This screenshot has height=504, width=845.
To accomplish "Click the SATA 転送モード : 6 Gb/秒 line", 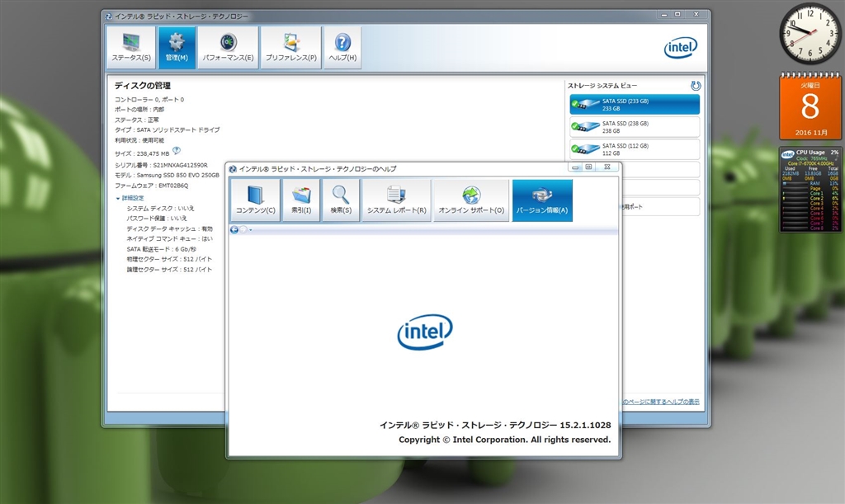I will click(x=162, y=249).
